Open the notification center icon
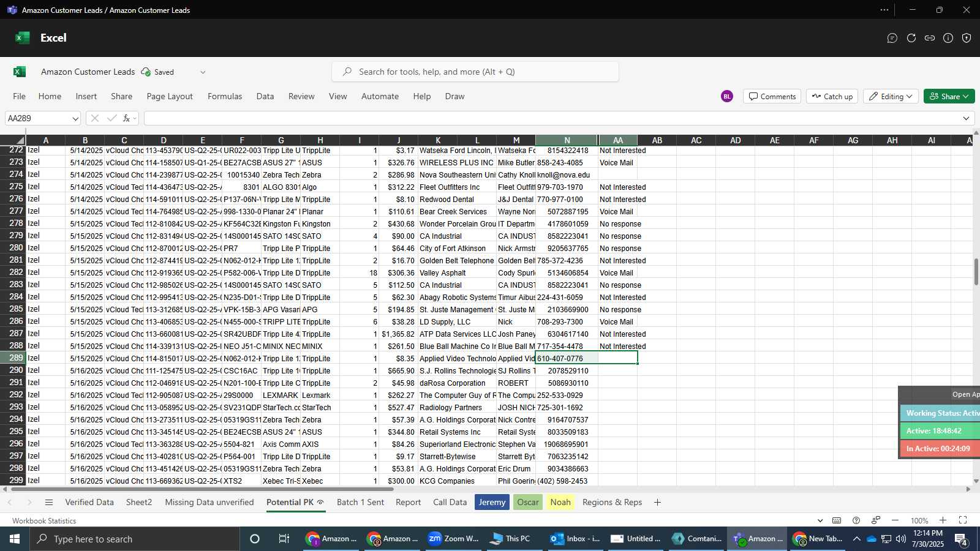Image resolution: width=980 pixels, height=551 pixels. [x=961, y=539]
